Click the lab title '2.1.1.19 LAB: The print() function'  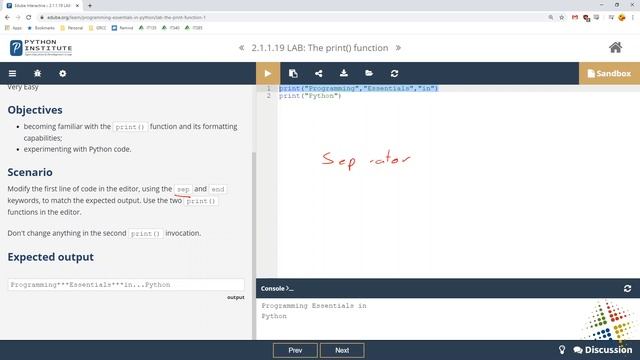tap(320, 48)
